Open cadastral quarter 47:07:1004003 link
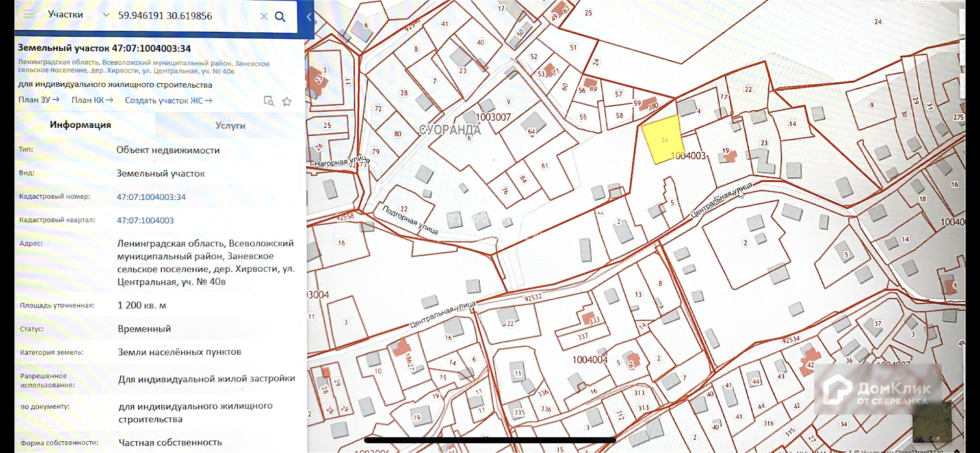Image resolution: width=980 pixels, height=453 pixels. (x=145, y=221)
